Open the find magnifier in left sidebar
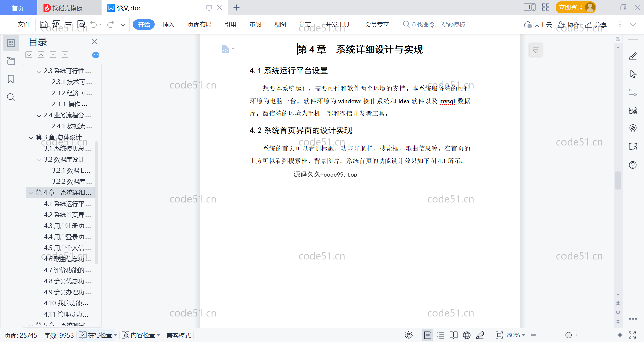644x342 pixels. [11, 97]
